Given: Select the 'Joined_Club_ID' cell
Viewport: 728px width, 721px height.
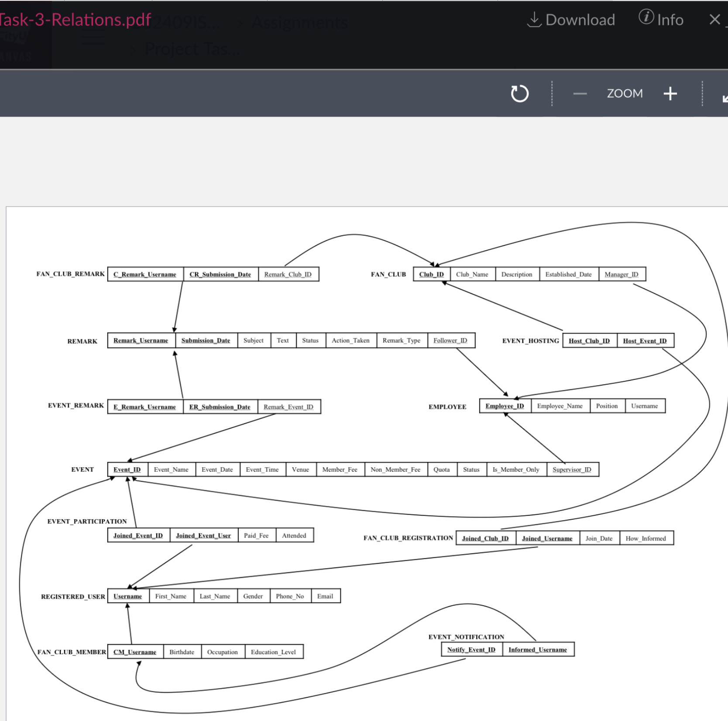Looking at the screenshot, I should click(486, 538).
